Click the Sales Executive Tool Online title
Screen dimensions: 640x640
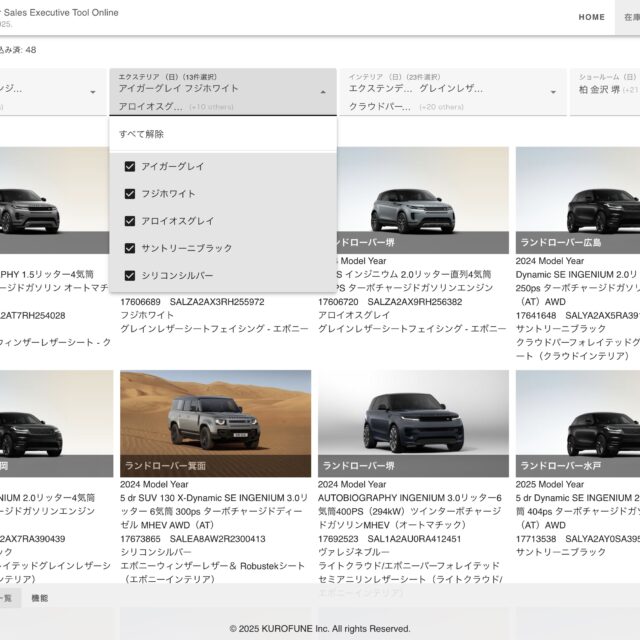click(61, 13)
